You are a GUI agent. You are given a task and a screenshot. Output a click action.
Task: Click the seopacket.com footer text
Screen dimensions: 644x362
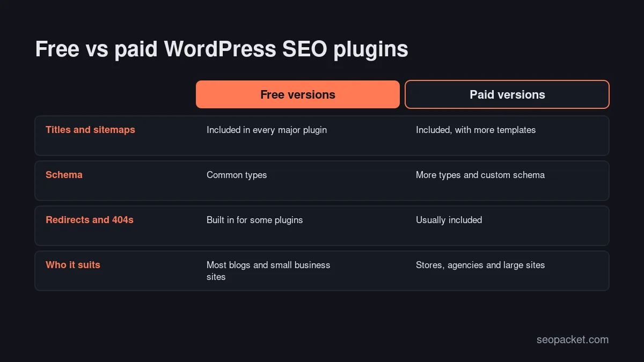573,339
